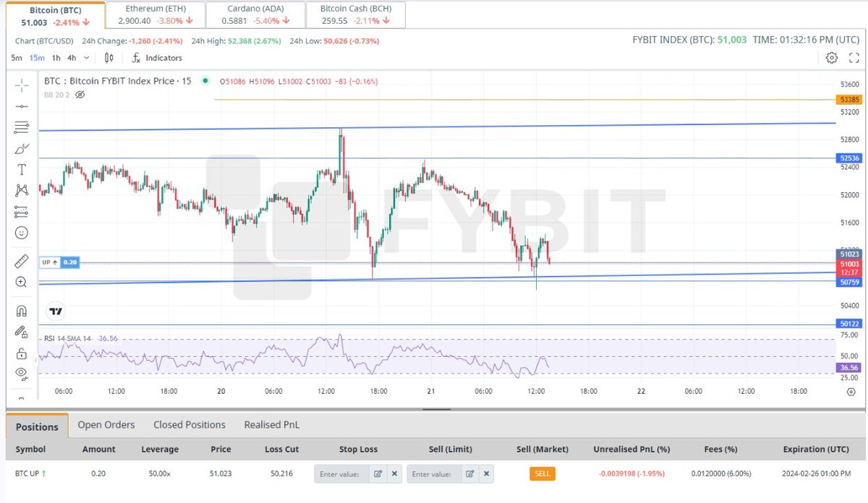Select the Bitcoin (BTC) market tab

[56, 15]
